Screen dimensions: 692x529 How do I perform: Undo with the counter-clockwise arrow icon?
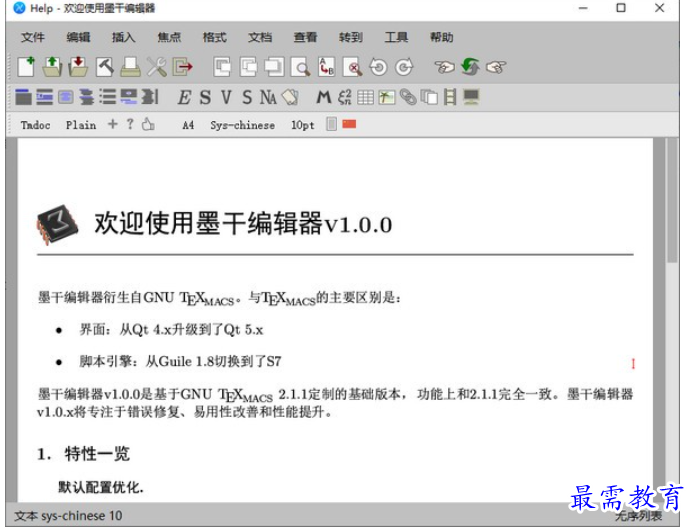378,67
